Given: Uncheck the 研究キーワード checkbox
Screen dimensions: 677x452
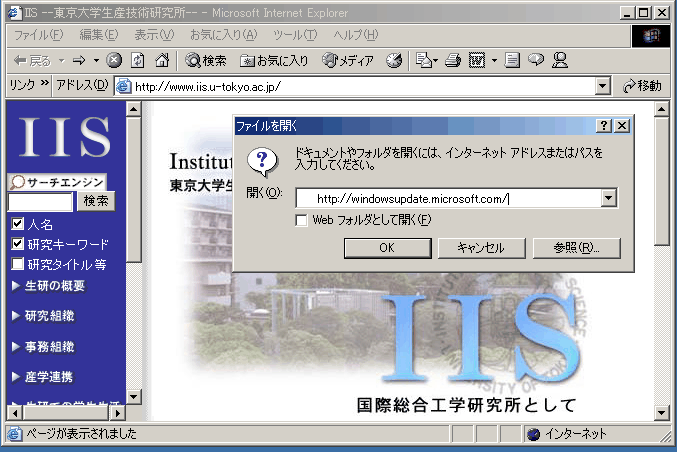Looking at the screenshot, I should (17, 244).
